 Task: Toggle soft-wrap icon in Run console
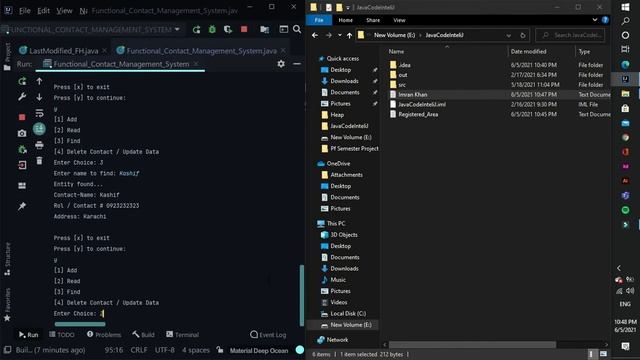click(x=39, y=113)
